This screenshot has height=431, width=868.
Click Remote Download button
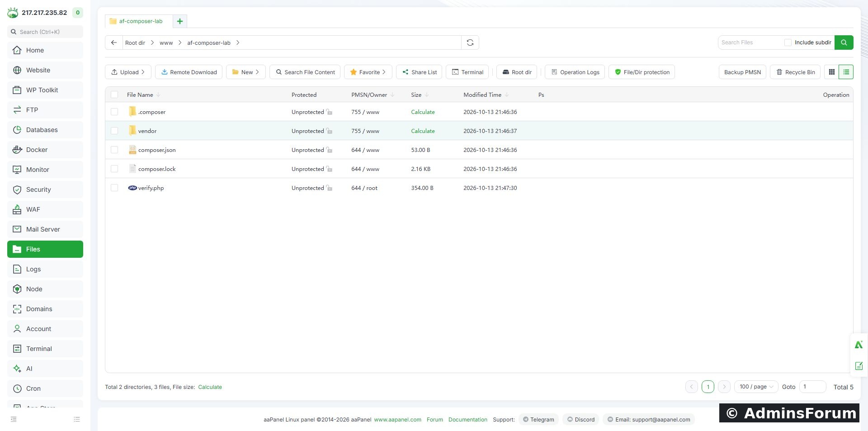tap(189, 72)
